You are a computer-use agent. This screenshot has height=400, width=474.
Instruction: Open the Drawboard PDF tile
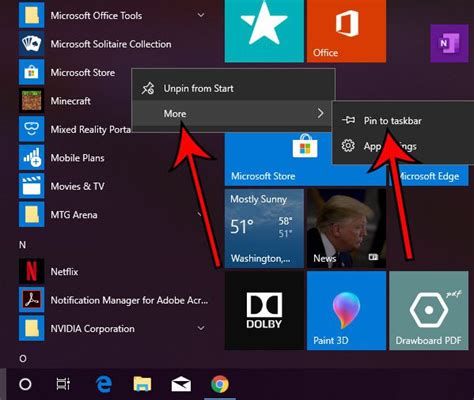click(429, 310)
